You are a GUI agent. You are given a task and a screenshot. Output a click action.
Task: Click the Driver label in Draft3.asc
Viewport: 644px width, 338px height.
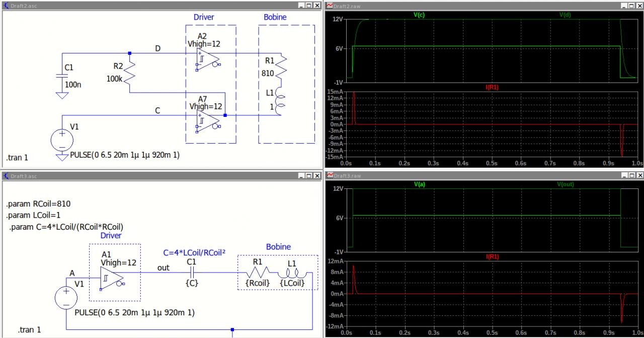pos(111,235)
